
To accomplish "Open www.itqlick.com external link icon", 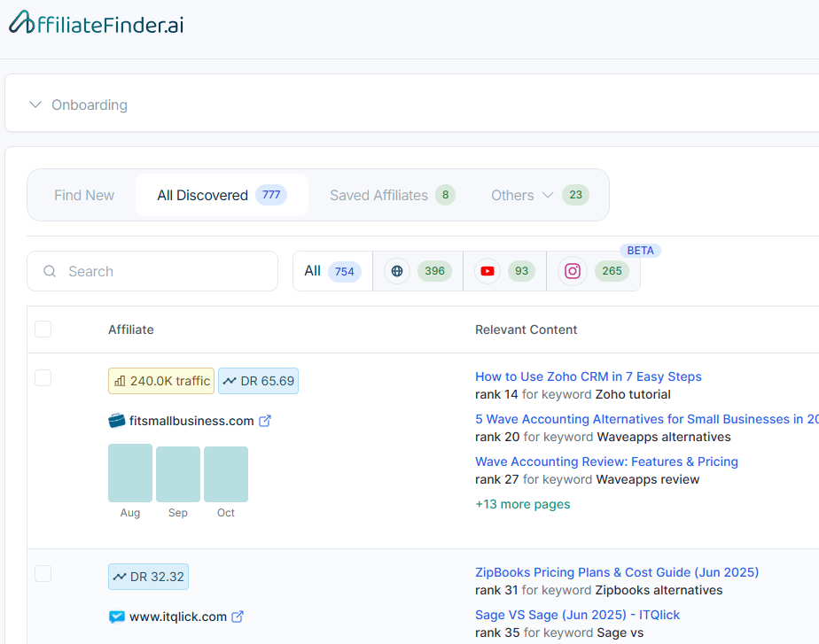I will [238, 617].
